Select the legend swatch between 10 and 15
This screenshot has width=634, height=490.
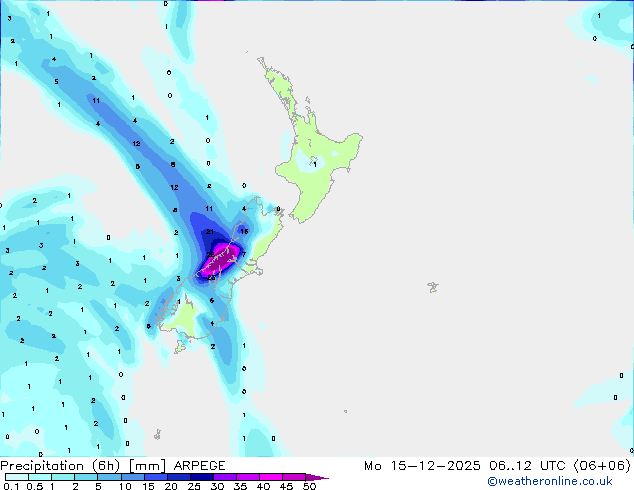click(x=132, y=477)
